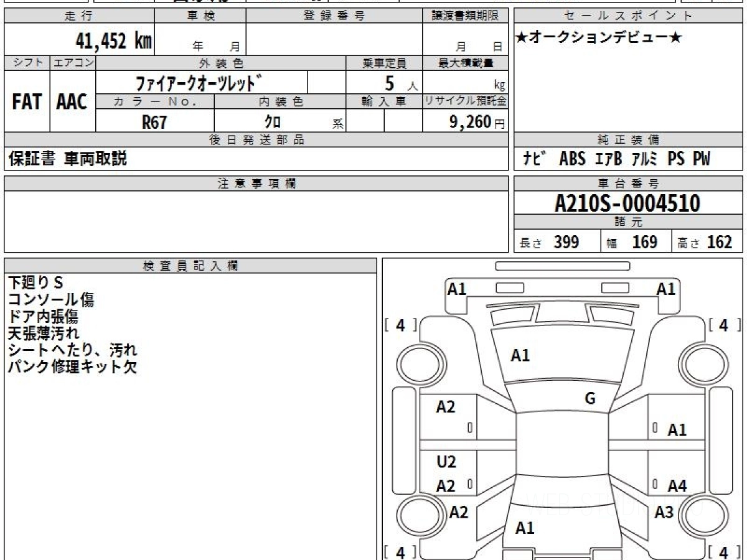747x560 pixels.
Task: Click the PW equipment entry
Action: [702, 159]
